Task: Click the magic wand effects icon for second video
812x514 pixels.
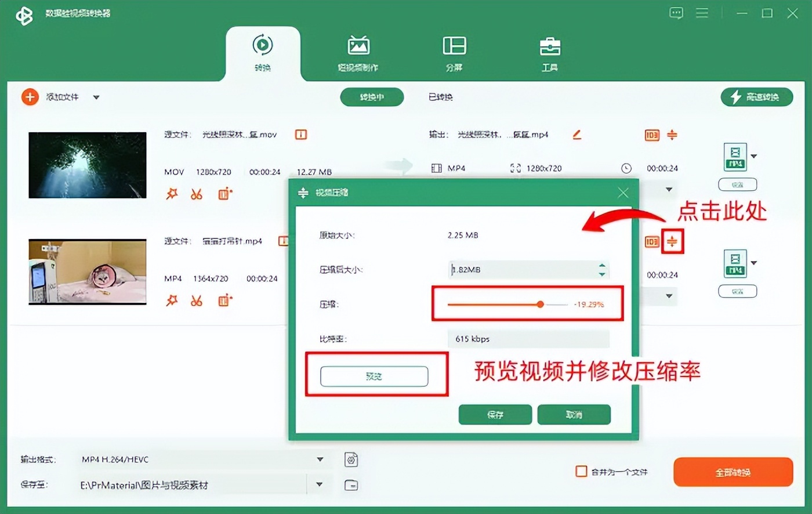Action: click(x=172, y=301)
